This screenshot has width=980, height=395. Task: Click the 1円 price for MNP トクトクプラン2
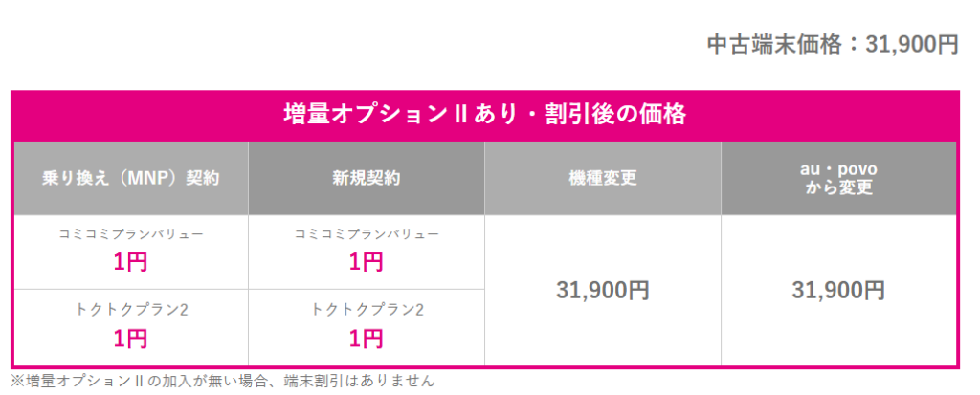point(131,338)
